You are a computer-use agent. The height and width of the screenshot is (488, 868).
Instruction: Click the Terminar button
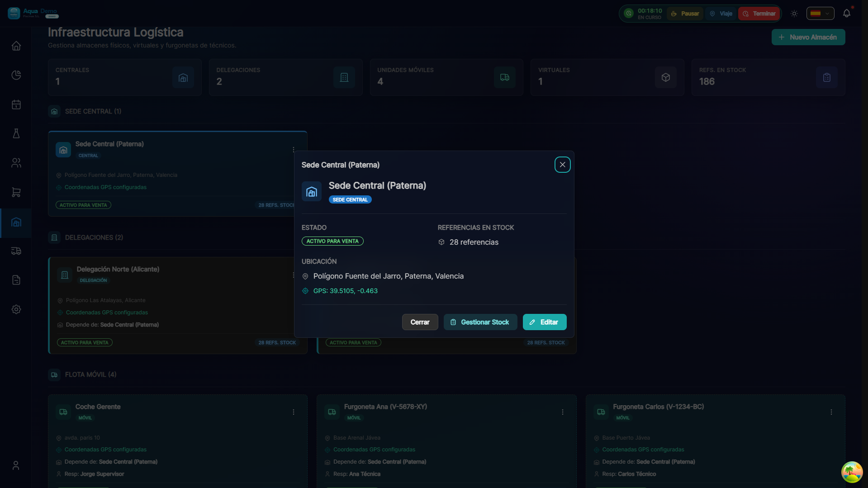tap(759, 14)
